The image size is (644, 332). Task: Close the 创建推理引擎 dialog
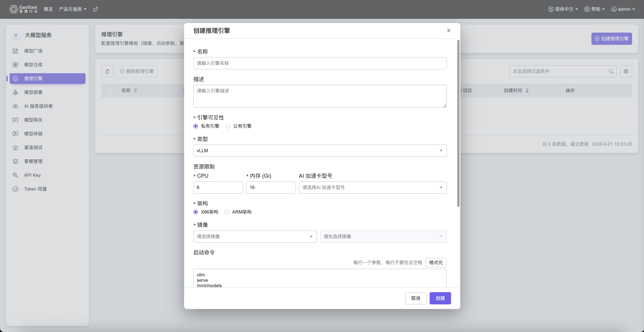click(449, 30)
